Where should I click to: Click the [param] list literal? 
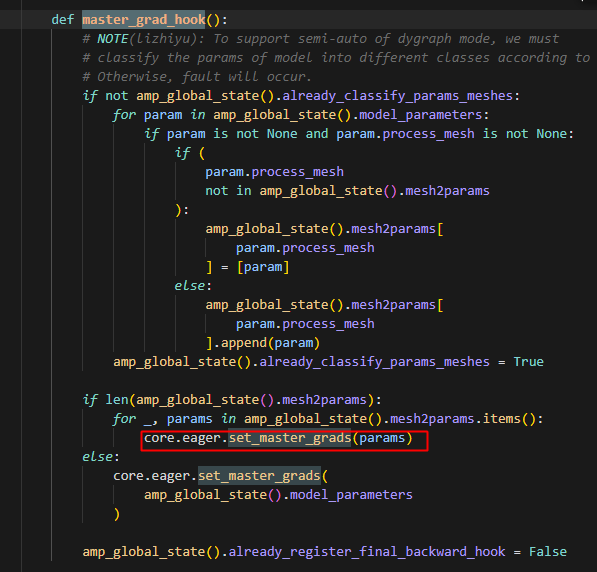tap(263, 267)
